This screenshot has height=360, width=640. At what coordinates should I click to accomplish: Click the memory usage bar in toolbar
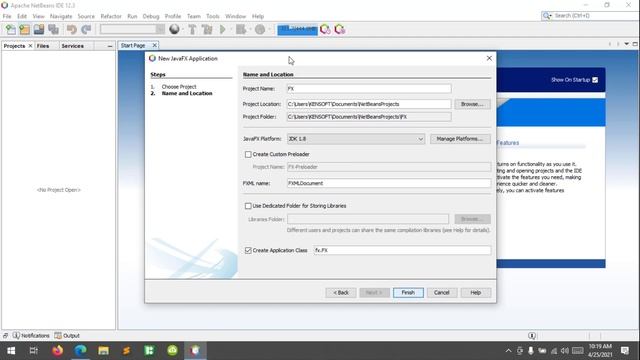(x=297, y=29)
